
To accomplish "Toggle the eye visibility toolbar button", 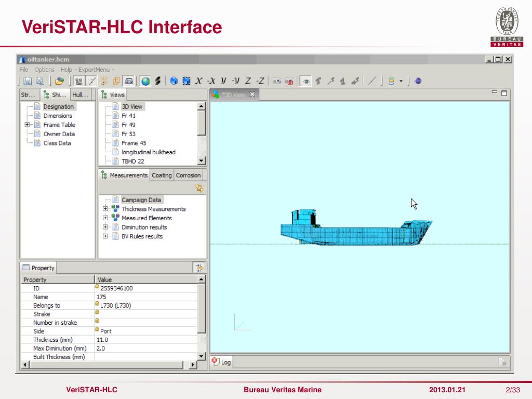I will click(x=306, y=81).
